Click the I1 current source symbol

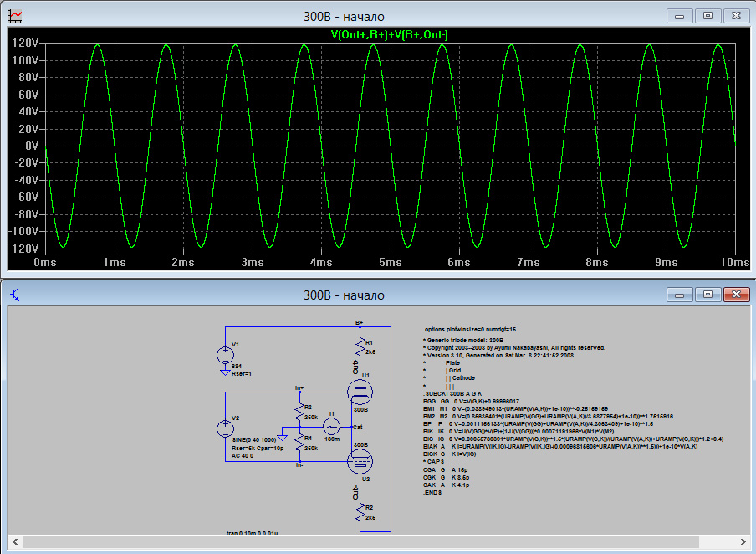[x=331, y=426]
